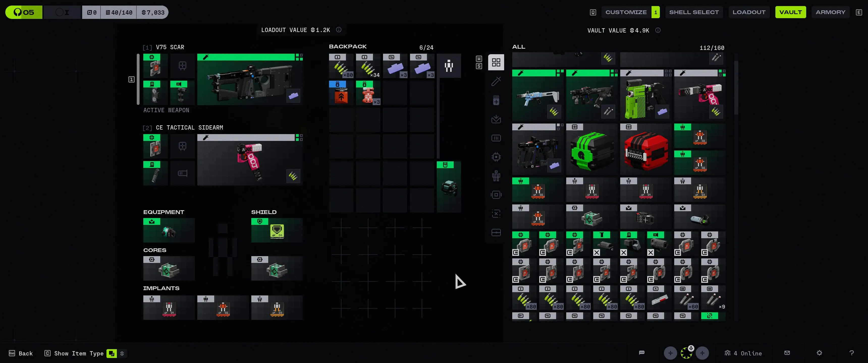
Task: Toggle the value display icon beside Show Item Type
Action: pyautogui.click(x=122, y=353)
